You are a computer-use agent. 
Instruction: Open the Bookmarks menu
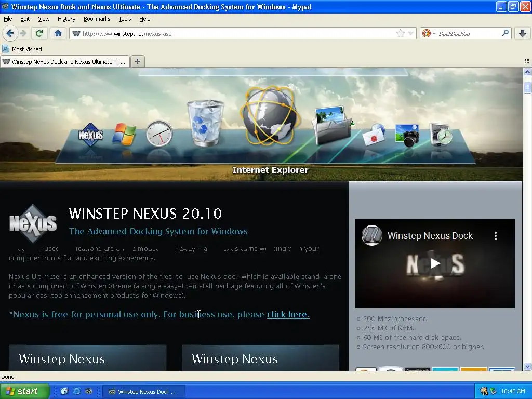tap(97, 19)
